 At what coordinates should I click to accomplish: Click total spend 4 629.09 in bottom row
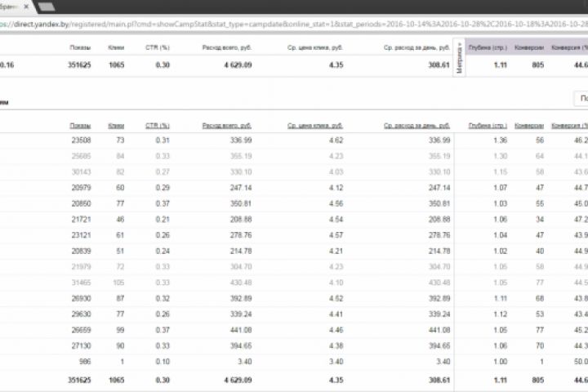238,380
